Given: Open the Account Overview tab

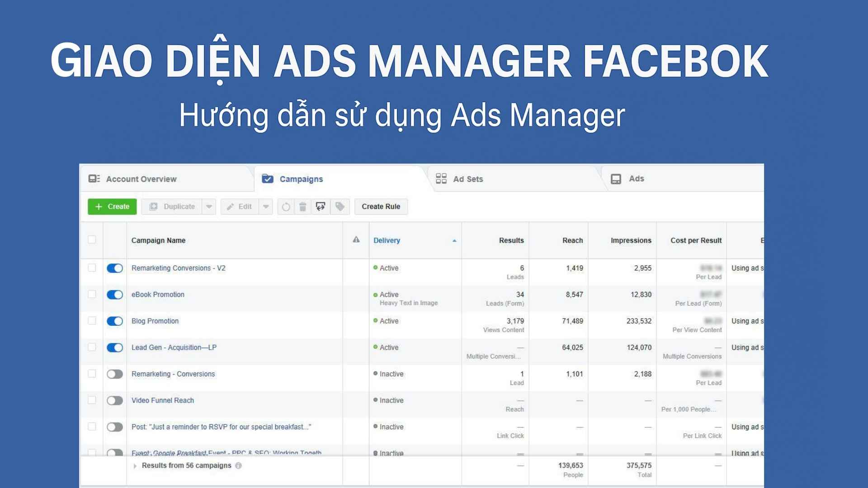Looking at the screenshot, I should 167,179.
